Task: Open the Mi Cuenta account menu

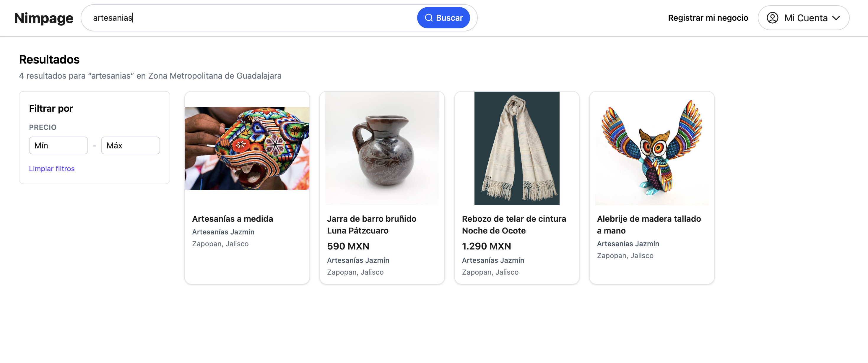Action: click(805, 18)
